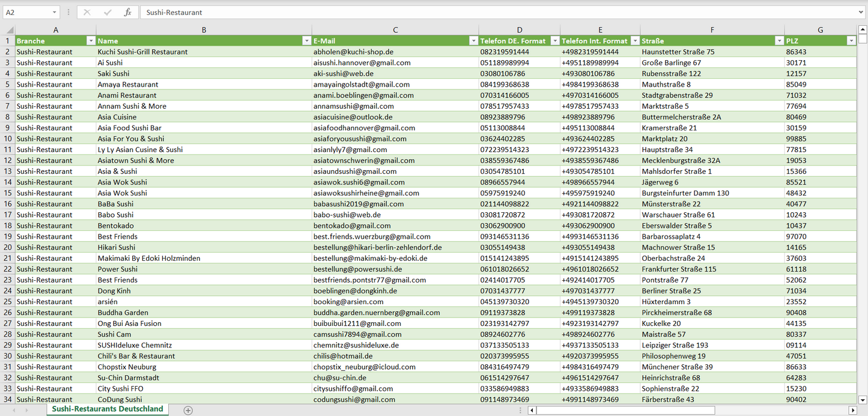The width and height of the screenshot is (868, 416).
Task: Expand the formula bar with chevron
Action: coord(861,12)
